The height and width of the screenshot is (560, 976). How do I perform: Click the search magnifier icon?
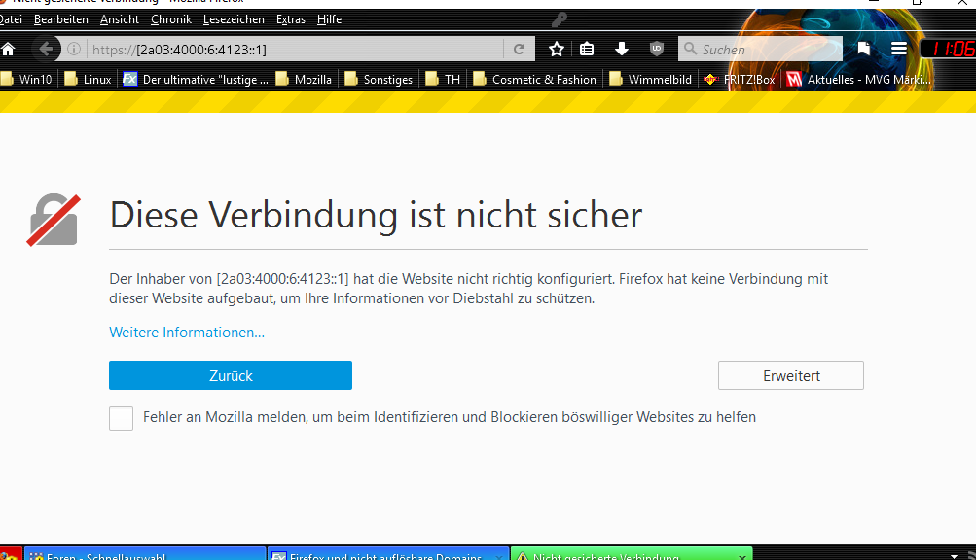click(690, 49)
